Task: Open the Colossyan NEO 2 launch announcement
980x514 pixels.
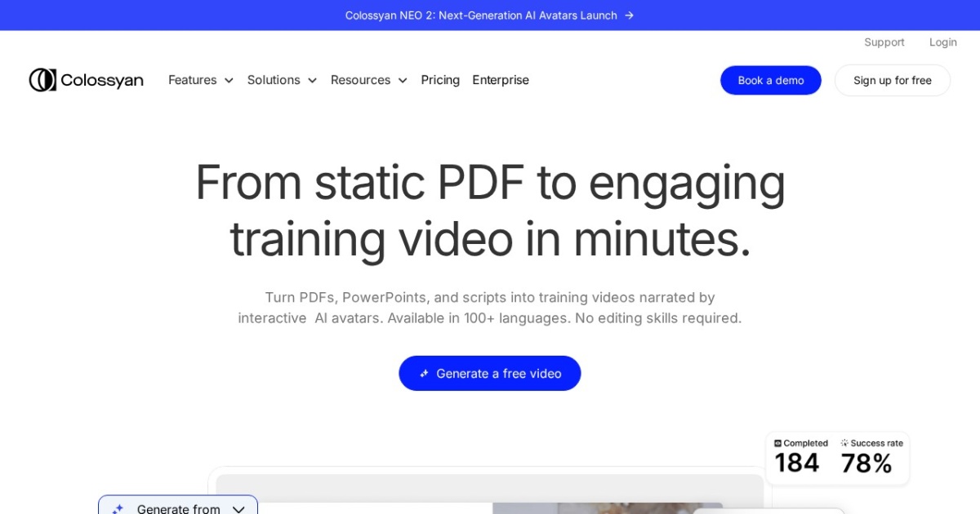Action: pos(481,16)
